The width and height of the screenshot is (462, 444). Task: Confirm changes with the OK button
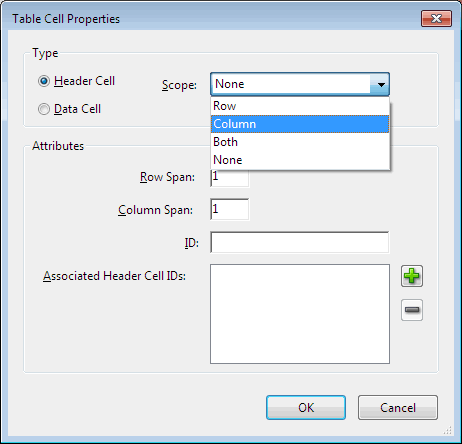point(306,407)
